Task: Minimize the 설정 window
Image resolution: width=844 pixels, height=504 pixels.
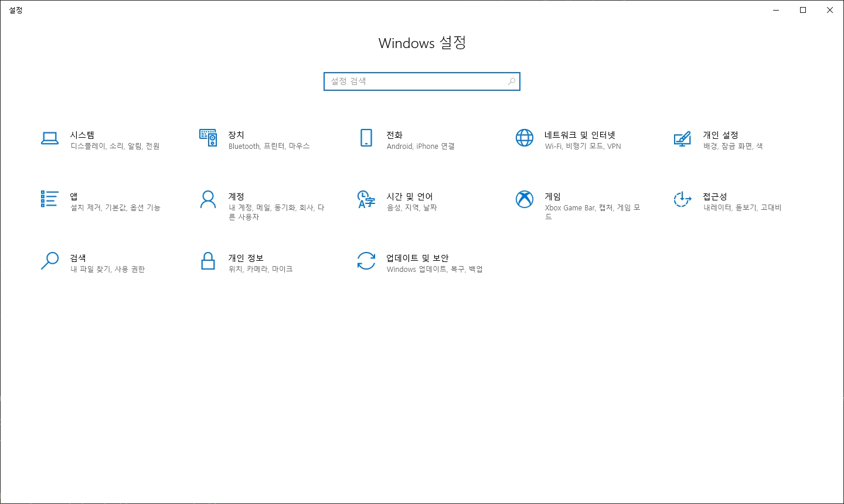Action: click(x=776, y=10)
